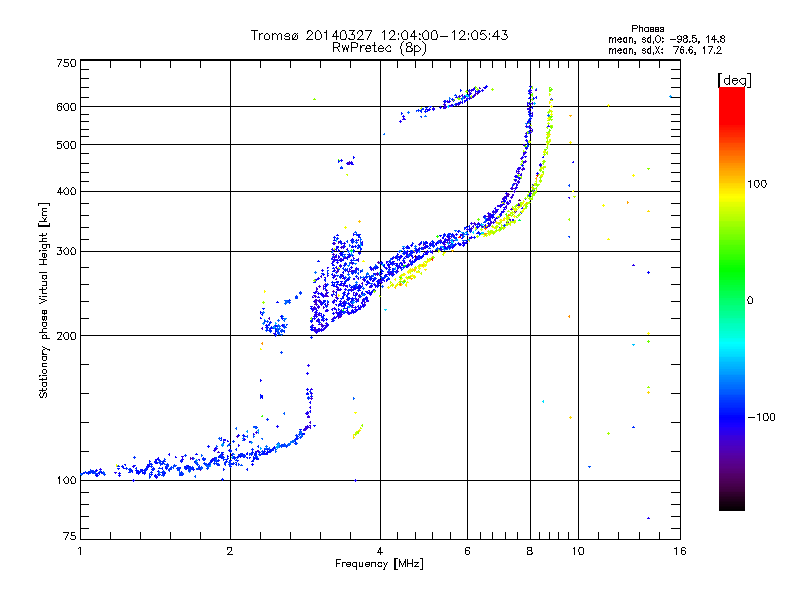
Task: Click the x-axis tick label "4"
Action: click(380, 551)
